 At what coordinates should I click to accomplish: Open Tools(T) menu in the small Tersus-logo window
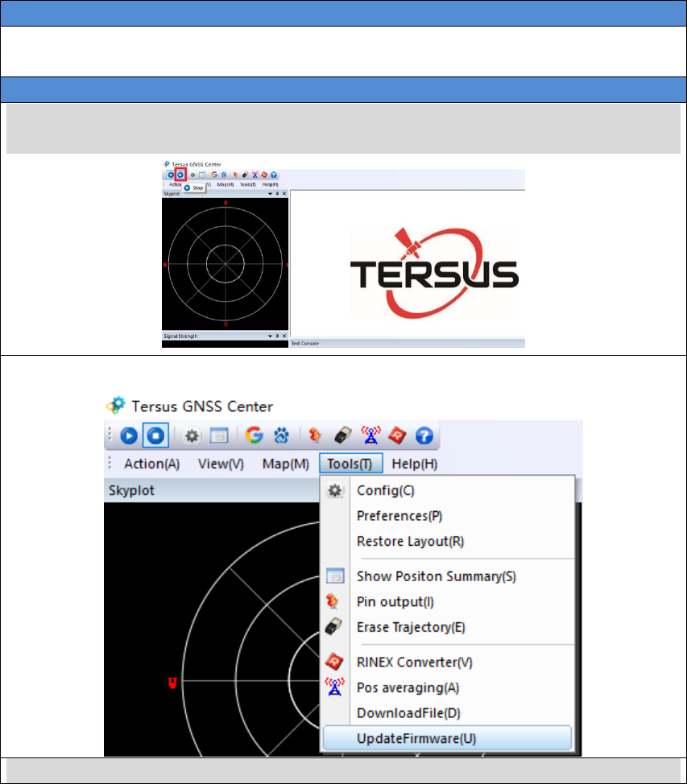[x=248, y=184]
